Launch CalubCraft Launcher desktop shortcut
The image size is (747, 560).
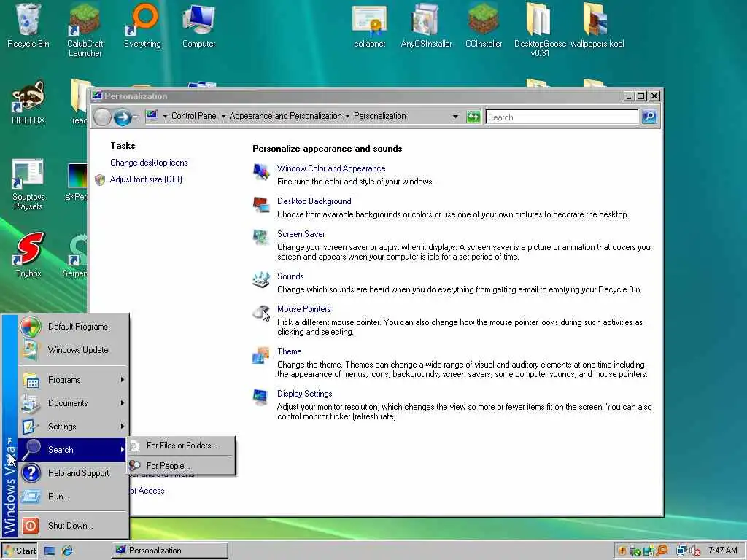(85, 29)
